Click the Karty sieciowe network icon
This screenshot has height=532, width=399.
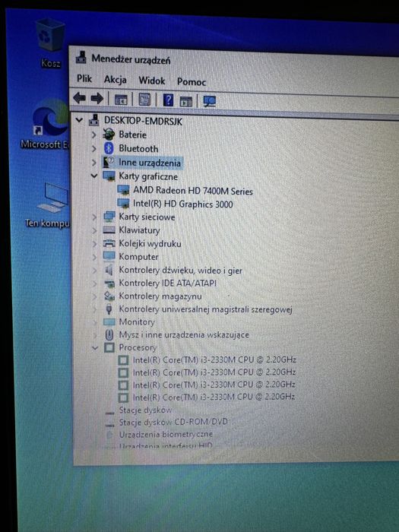tap(109, 217)
